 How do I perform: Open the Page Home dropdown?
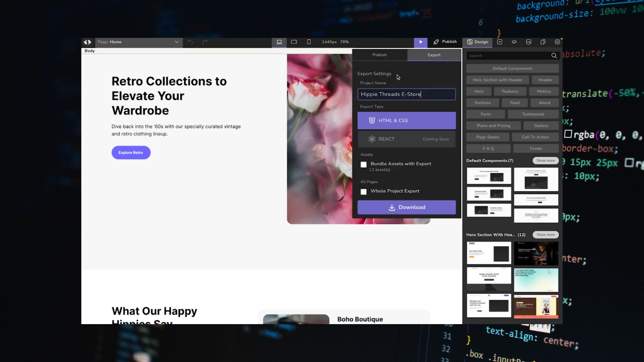139,42
